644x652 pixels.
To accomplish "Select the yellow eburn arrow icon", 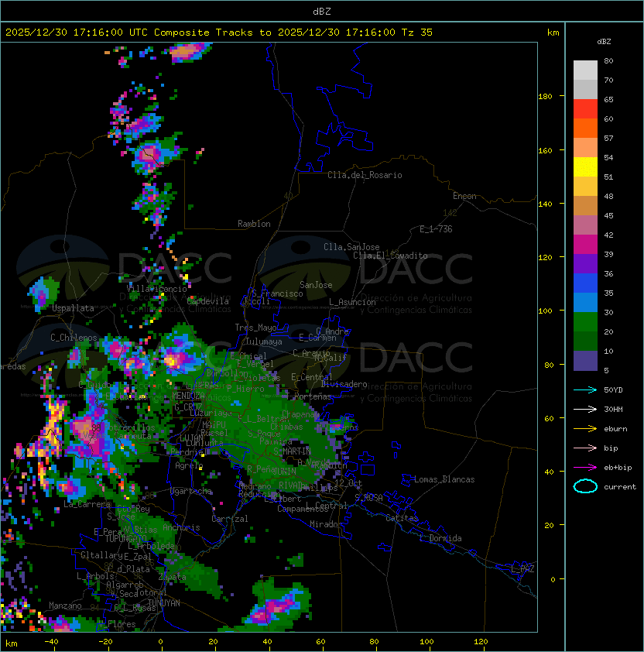I will pyautogui.click(x=585, y=429).
